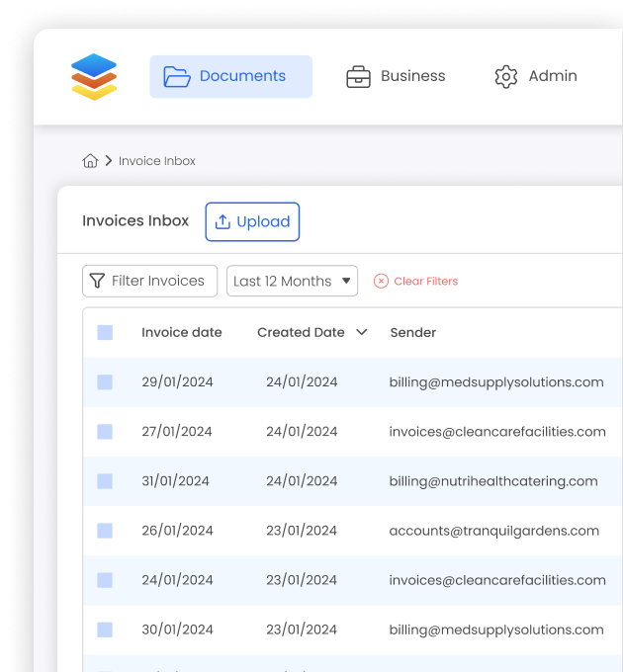This screenshot has height=672, width=623.
Task: Click the briefcase icon for Business
Action: tap(358, 77)
